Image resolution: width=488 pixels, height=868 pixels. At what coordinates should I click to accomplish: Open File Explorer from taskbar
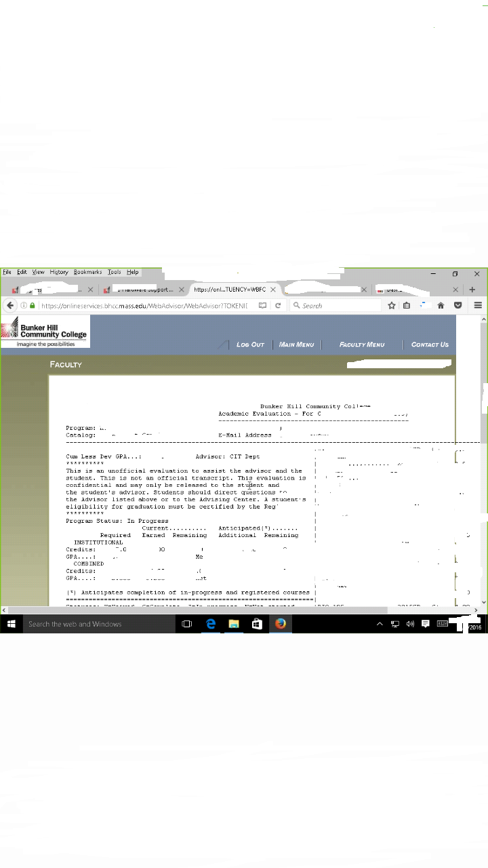click(x=234, y=624)
